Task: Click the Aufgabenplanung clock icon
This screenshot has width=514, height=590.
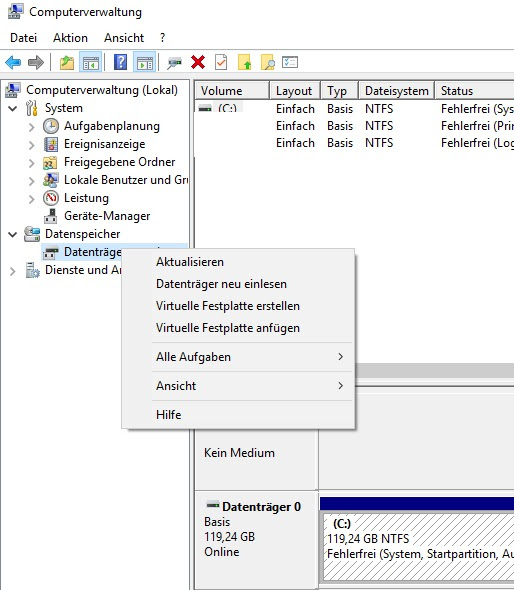Action: [51, 126]
